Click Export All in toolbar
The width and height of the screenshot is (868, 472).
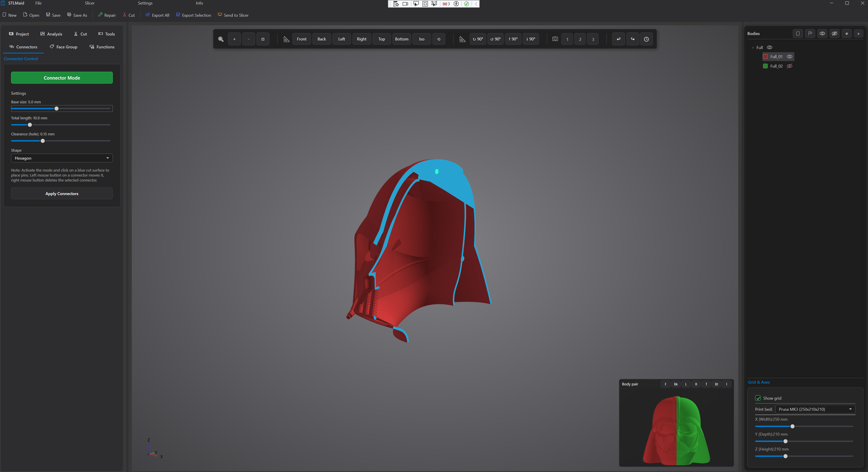tap(157, 15)
